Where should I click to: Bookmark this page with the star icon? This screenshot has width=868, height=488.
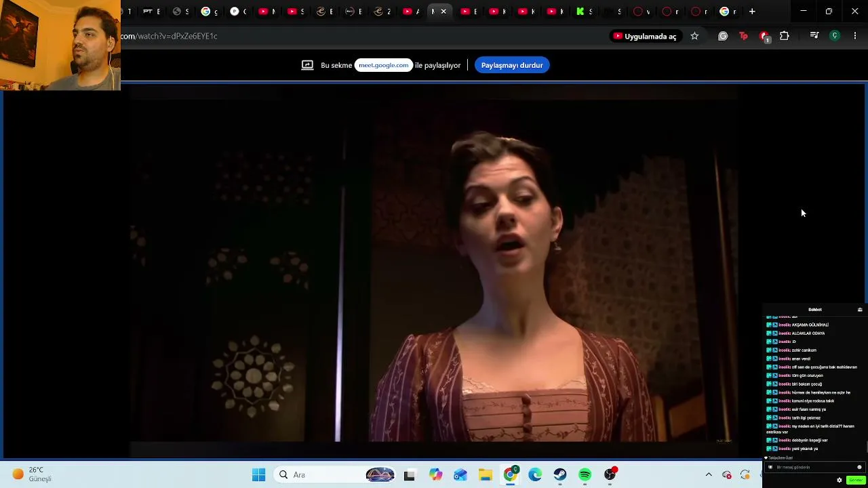[x=694, y=36]
